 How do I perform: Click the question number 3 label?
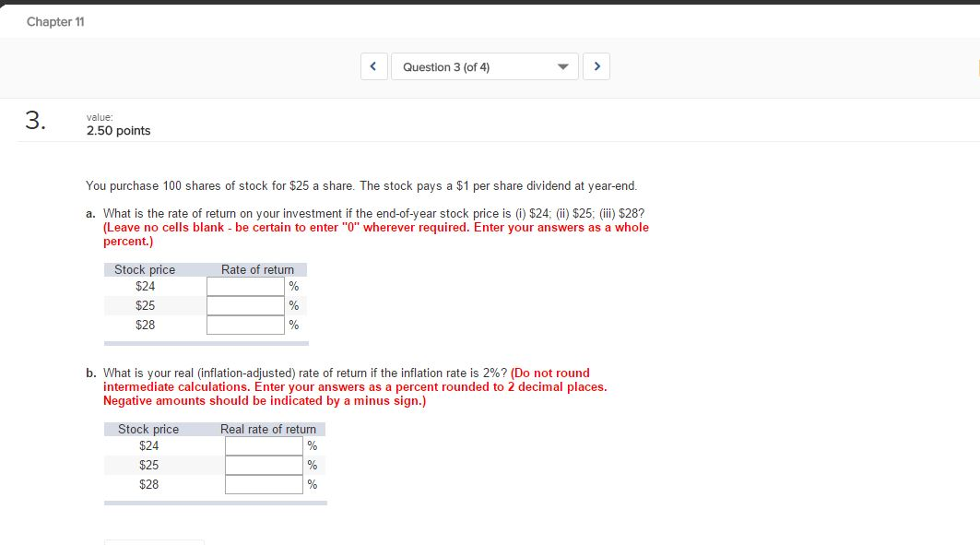coord(33,118)
